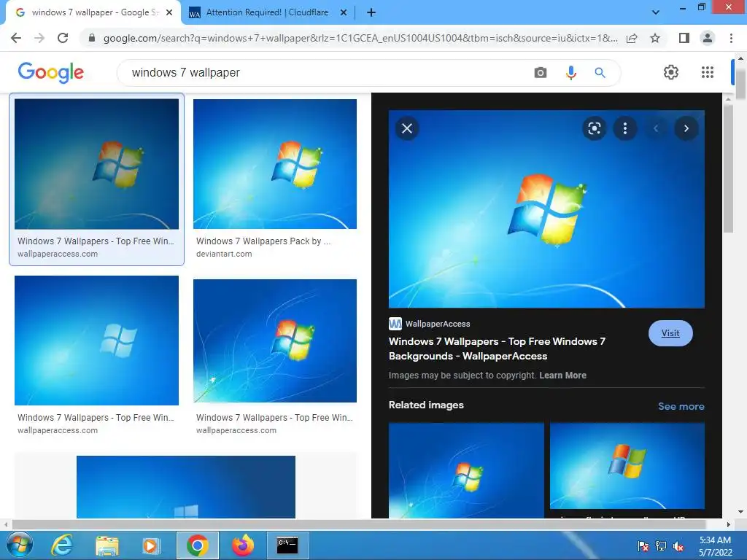Viewport: 747px width, 560px height.
Task: Open the Chrome profile avatar menu
Action: coord(708,38)
